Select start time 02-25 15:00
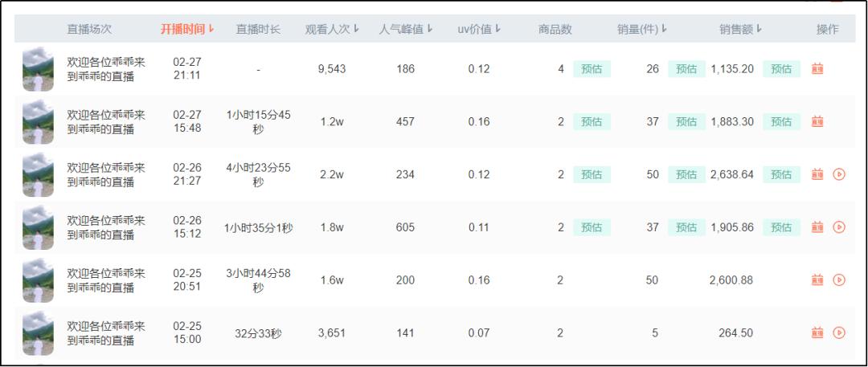The width and height of the screenshot is (868, 367). point(187,332)
